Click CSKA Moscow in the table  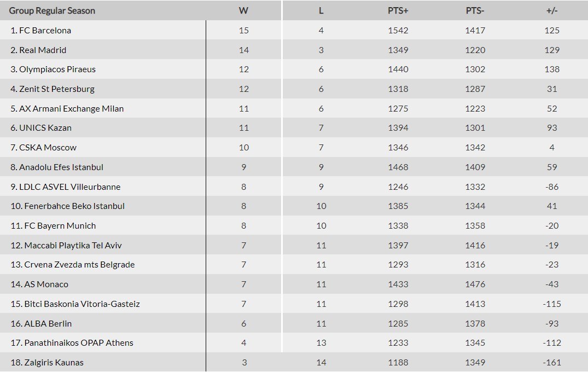pyautogui.click(x=48, y=148)
